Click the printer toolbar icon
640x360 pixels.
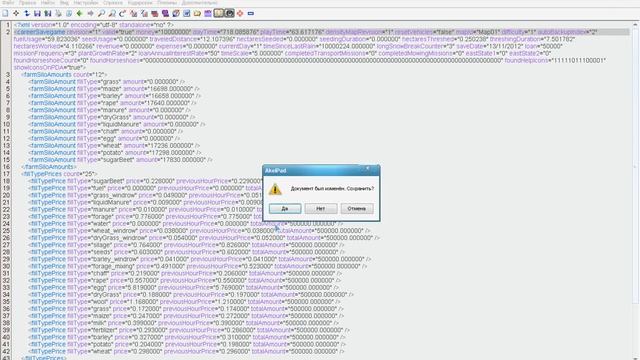(x=58, y=13)
